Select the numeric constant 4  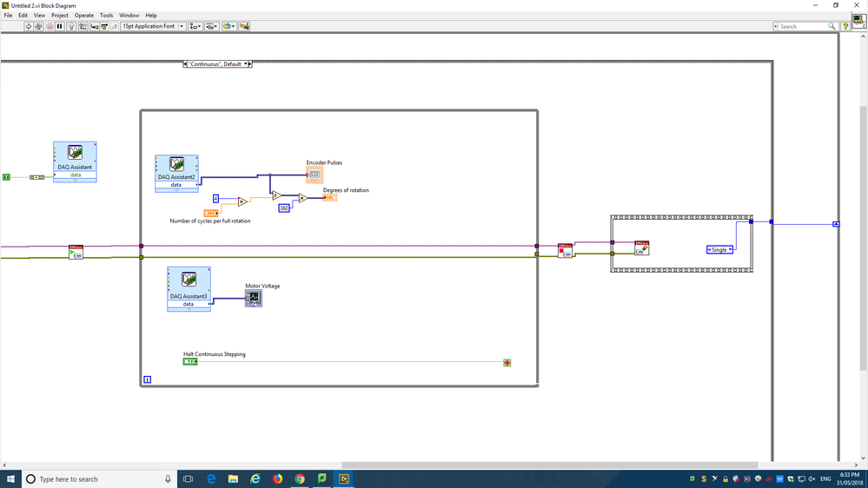pyautogui.click(x=215, y=198)
